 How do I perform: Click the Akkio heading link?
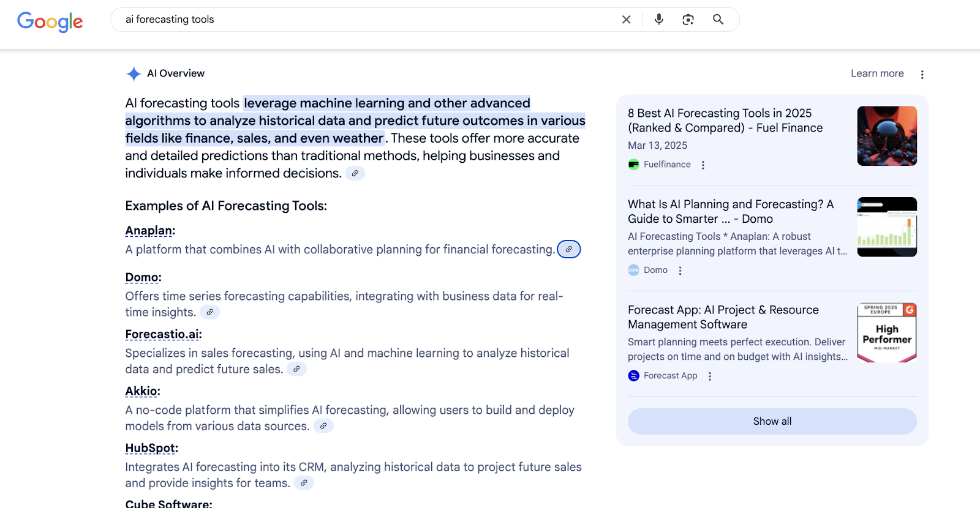click(143, 391)
